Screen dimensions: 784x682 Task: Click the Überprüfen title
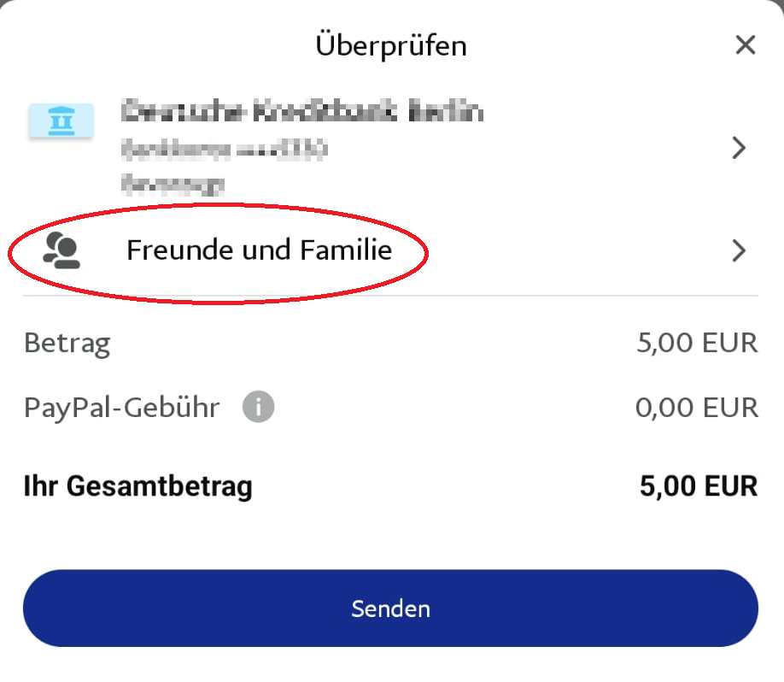point(391,45)
